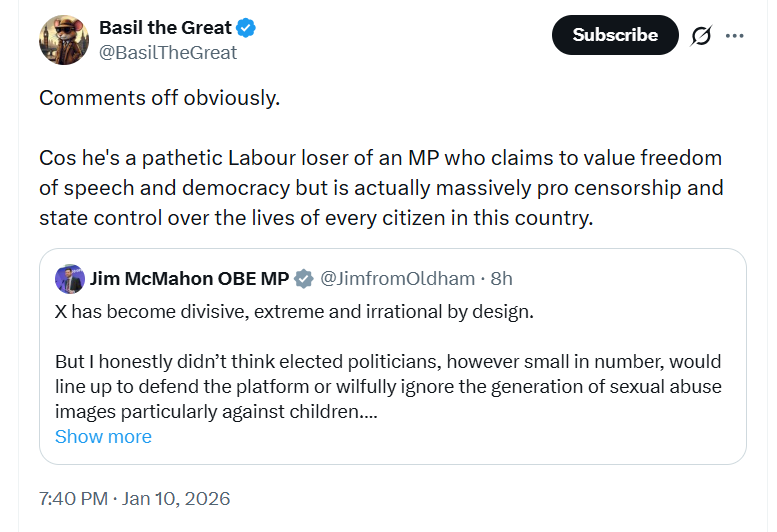Screen dimensions: 777x532
Task: Expand the quoted post with Show more
Action: tap(103, 437)
